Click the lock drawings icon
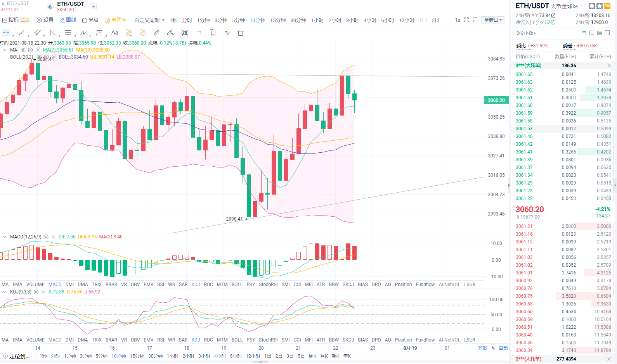This screenshot has height=364, width=617. [199, 33]
